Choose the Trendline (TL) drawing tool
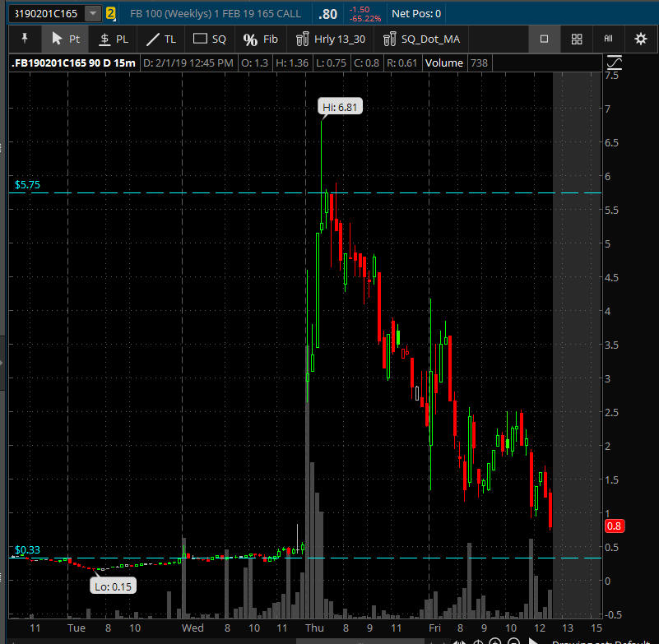This screenshot has height=644, width=659. pyautogui.click(x=160, y=39)
